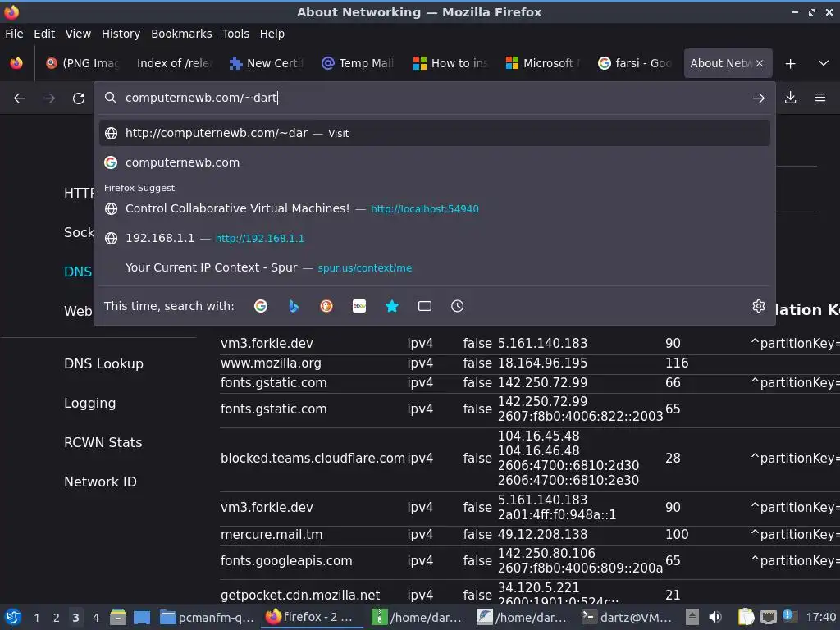840x630 pixels.
Task: Select Network ID in sidebar
Action: [x=100, y=482]
